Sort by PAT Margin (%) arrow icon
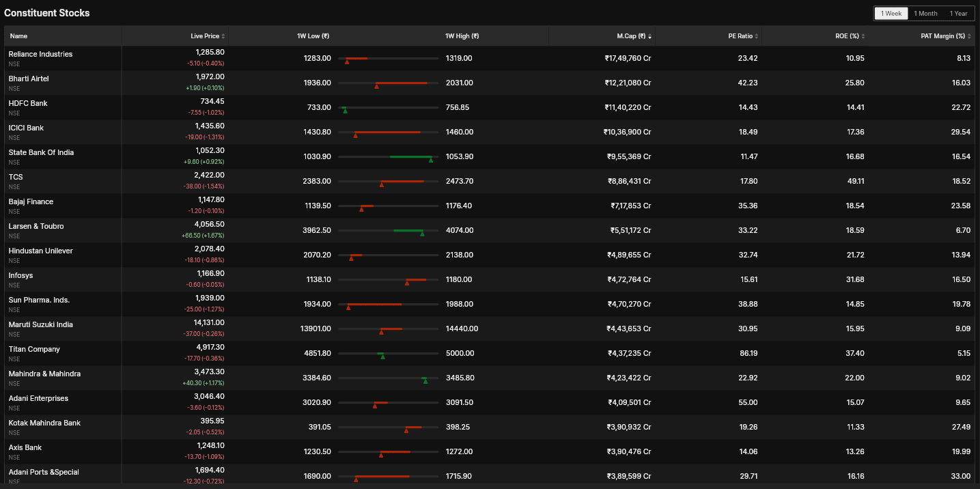 pyautogui.click(x=970, y=36)
